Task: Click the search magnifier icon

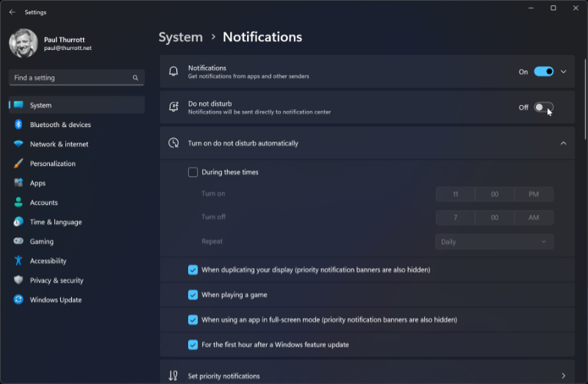Action: 135,78
